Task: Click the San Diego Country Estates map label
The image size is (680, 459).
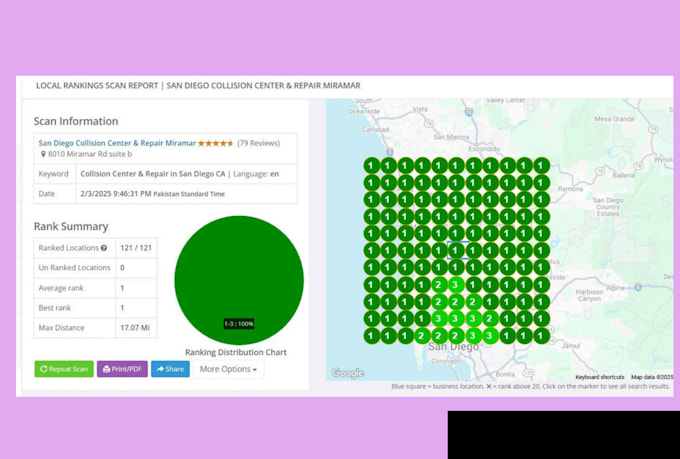Action: tap(608, 207)
